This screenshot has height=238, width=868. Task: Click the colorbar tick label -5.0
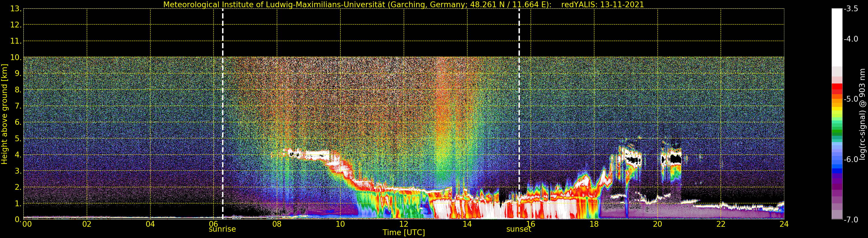pos(851,99)
